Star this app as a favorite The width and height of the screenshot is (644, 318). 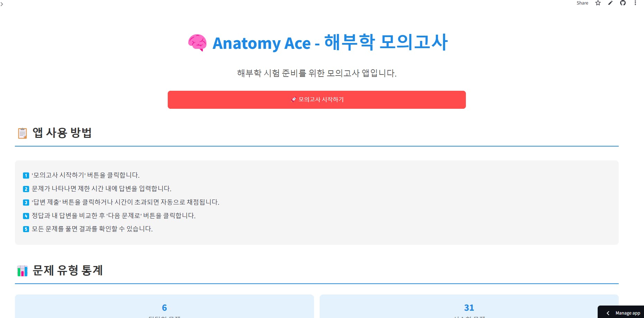pos(598,3)
